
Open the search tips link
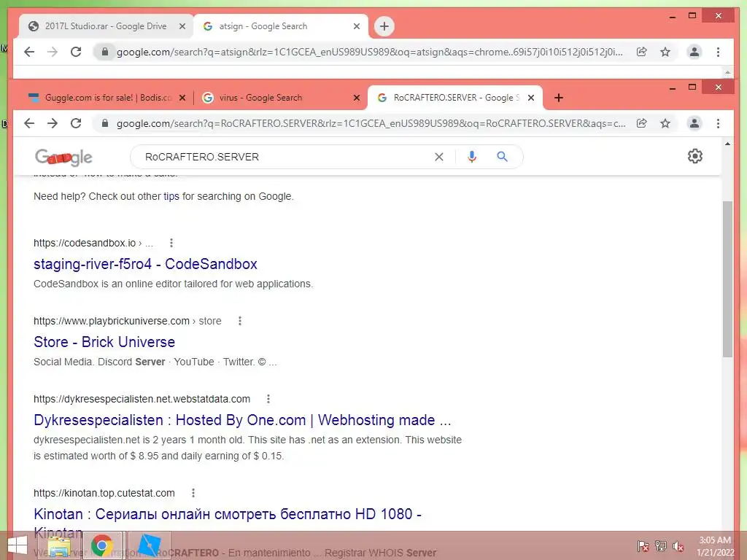171,196
